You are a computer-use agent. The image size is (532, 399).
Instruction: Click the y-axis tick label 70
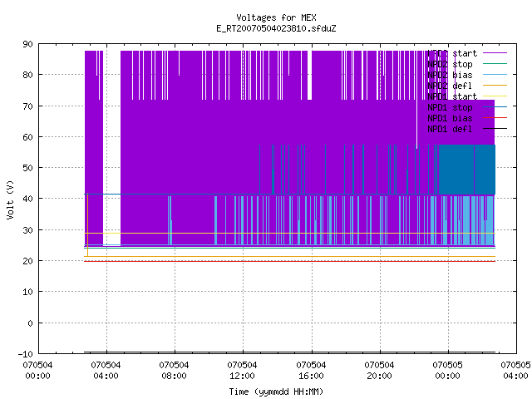click(x=27, y=106)
